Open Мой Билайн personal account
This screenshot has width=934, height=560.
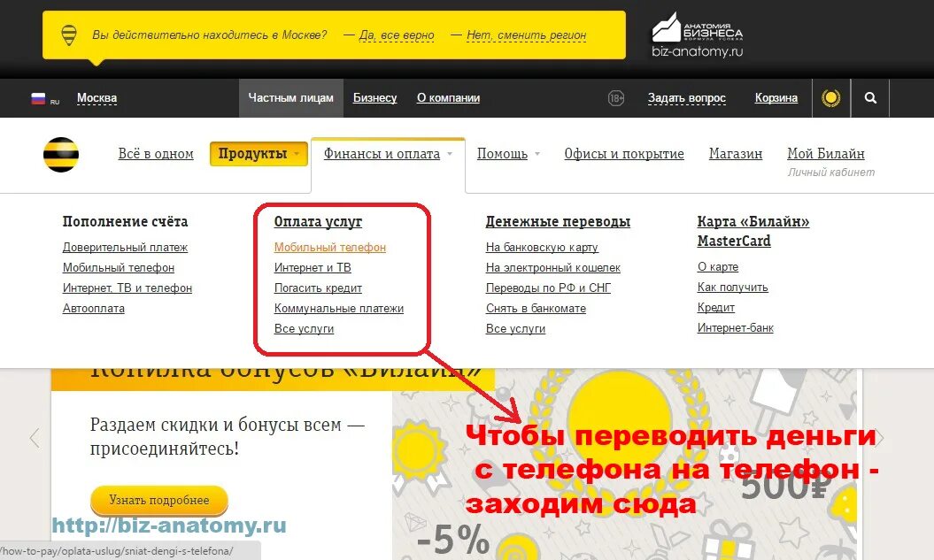(826, 154)
